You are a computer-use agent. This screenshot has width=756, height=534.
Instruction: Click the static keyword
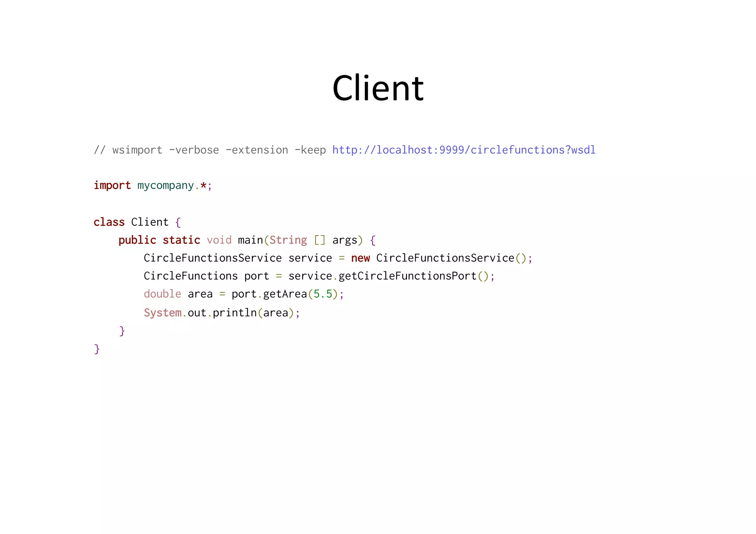click(181, 240)
